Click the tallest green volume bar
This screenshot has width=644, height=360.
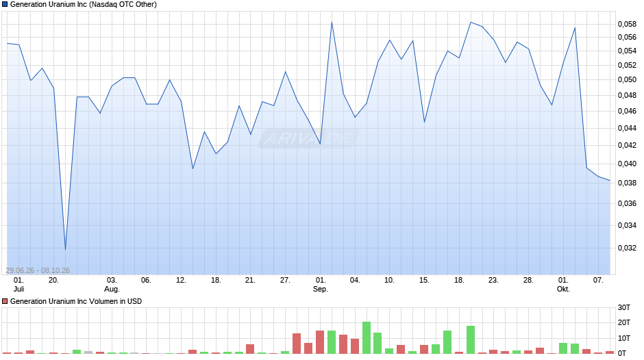coord(367,338)
